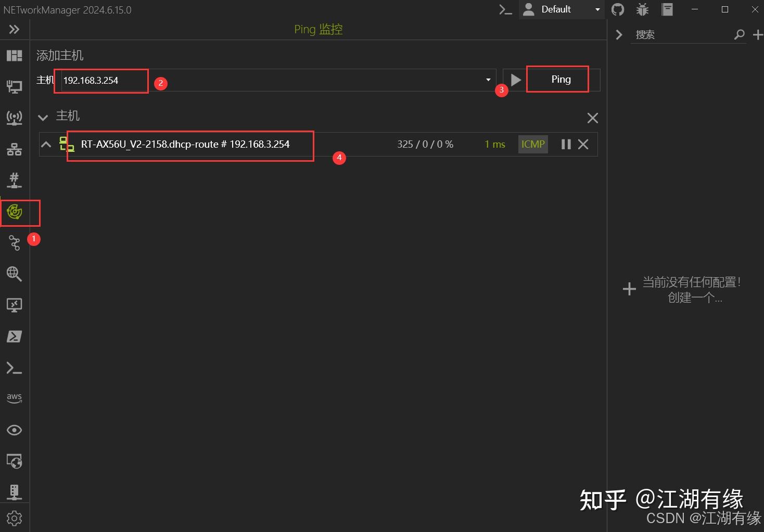Collapse the 主机 hosts section
This screenshot has height=532, width=764.
click(x=43, y=117)
